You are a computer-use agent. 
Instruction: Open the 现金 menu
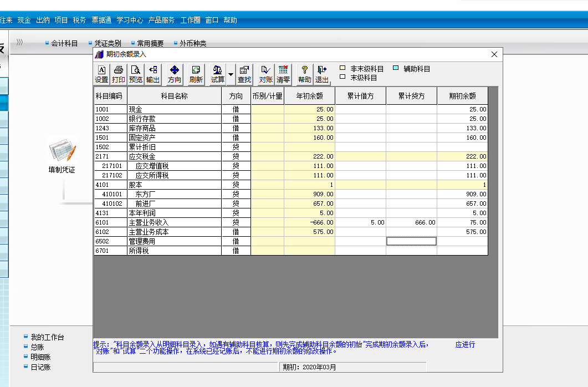pyautogui.click(x=24, y=21)
